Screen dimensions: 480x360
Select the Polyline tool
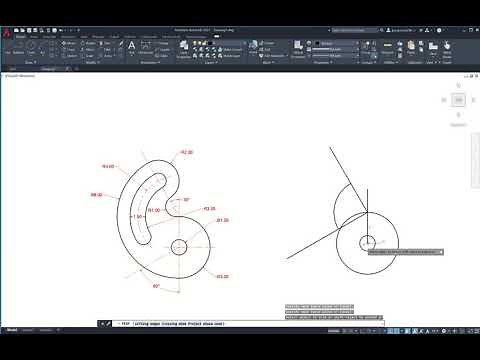pos(18,47)
